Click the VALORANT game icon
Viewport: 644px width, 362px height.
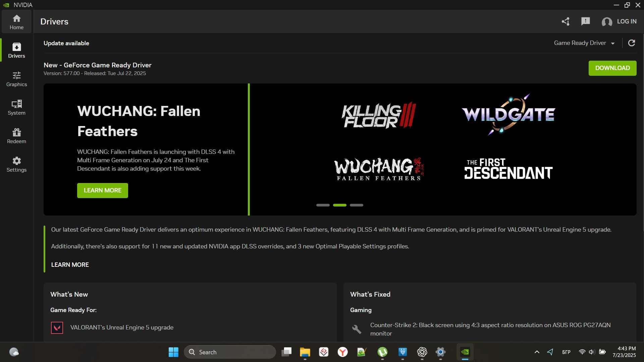[x=57, y=328]
